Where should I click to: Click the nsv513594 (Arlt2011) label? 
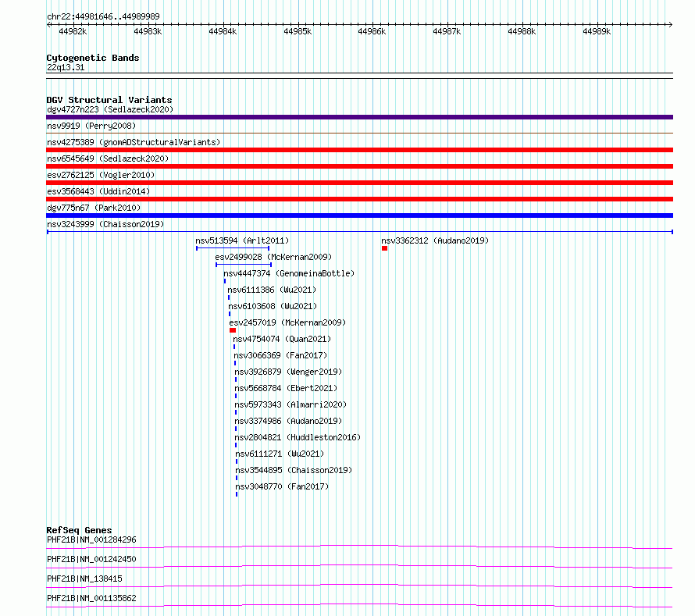point(242,240)
